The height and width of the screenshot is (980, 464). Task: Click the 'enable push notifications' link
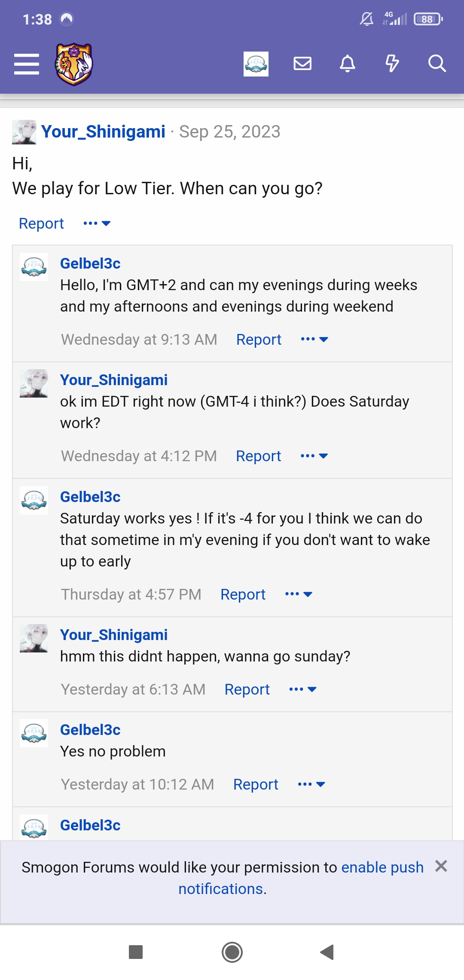[x=382, y=867]
